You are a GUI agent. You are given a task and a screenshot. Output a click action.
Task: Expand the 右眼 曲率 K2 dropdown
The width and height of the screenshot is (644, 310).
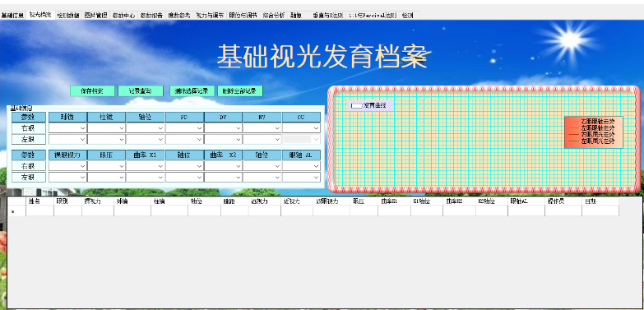(x=238, y=166)
